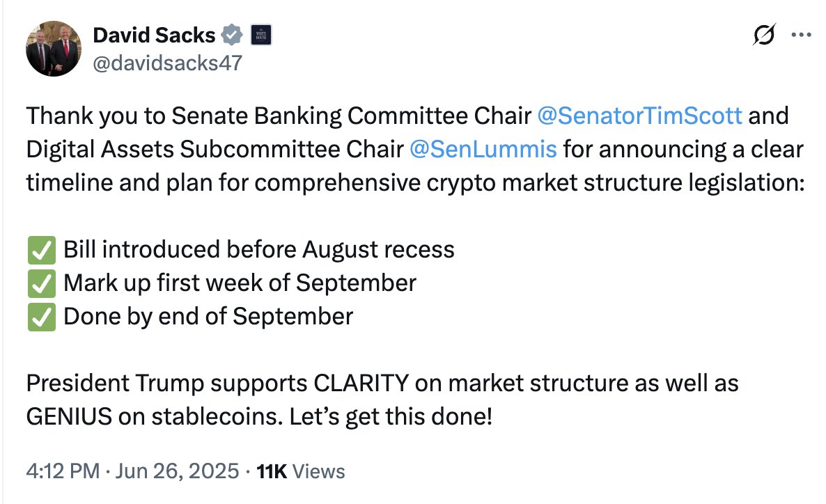Open the @davidsacks47 handle link
Screen dimensions: 826x504
pyautogui.click(x=167, y=63)
